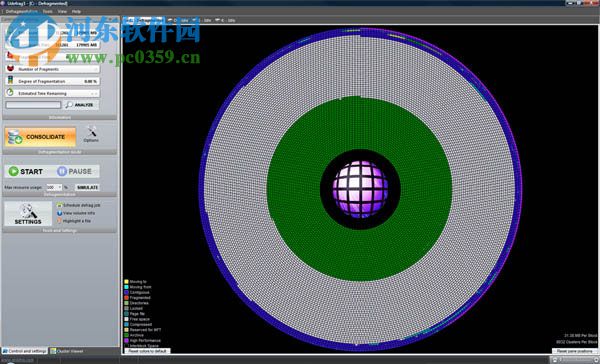Click the Moving from cyan swatch
Image resolution: width=600 pixels, height=364 pixels.
click(126, 287)
